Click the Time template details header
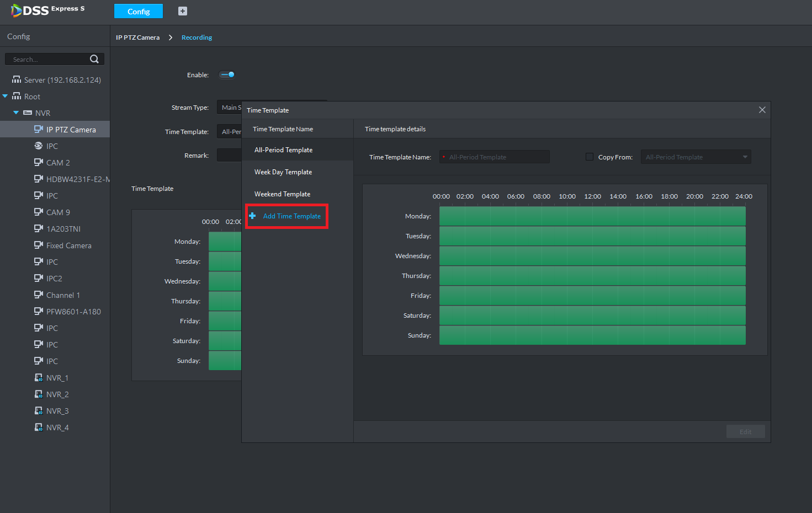Screen dimensions: 812x513 [395, 129]
